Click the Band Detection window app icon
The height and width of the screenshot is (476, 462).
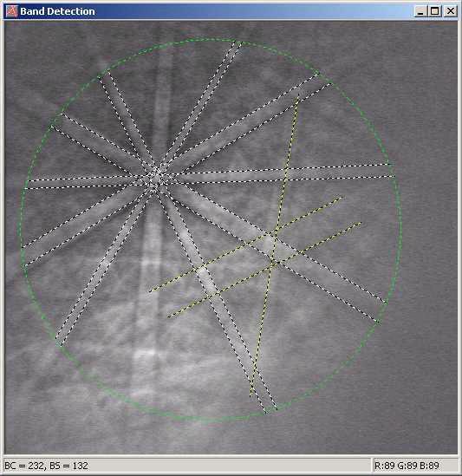click(11, 11)
